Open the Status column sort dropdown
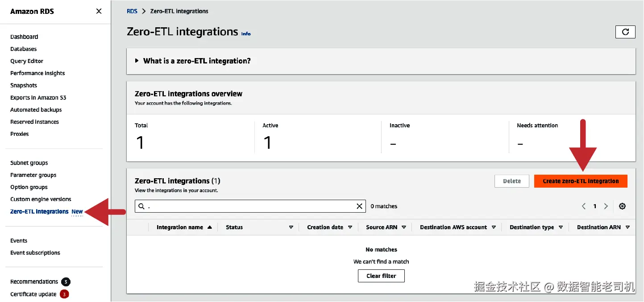Screen dimensions: 644x302 click(291, 227)
